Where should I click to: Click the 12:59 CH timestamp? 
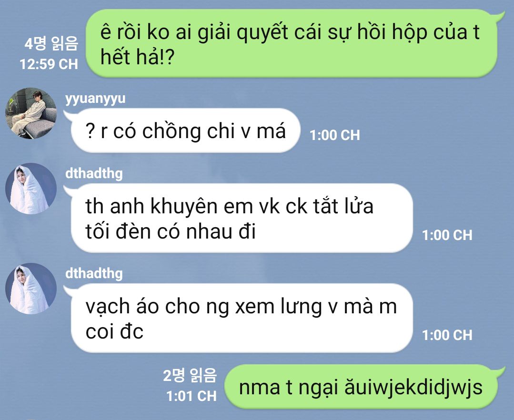tap(49, 64)
